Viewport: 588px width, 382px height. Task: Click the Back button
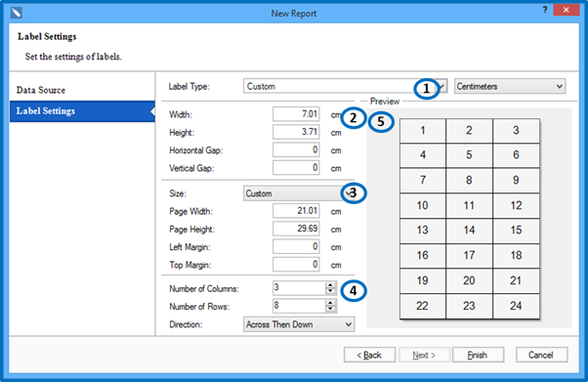tap(369, 355)
